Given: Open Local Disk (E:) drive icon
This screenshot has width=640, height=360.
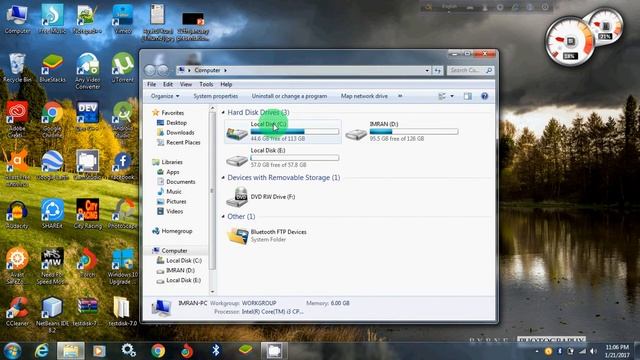Looking at the screenshot, I should [x=237, y=160].
